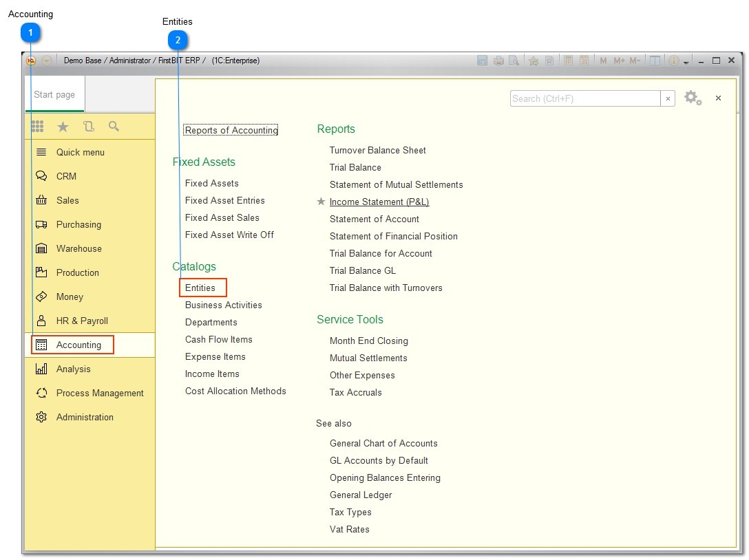Viewport: 749px width, 560px height.
Task: Toggle the favorite star beside Income Statement (P&L)
Action: point(321,202)
